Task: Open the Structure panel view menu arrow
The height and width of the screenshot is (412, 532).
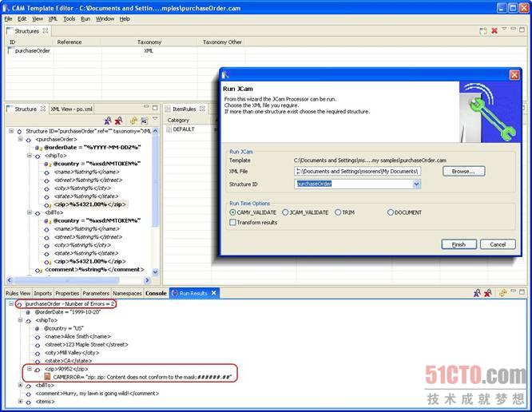Action: (155, 119)
